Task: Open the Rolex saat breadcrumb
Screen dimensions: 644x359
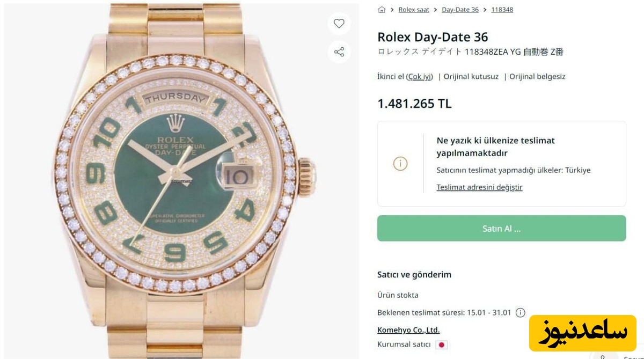Action: [x=414, y=10]
